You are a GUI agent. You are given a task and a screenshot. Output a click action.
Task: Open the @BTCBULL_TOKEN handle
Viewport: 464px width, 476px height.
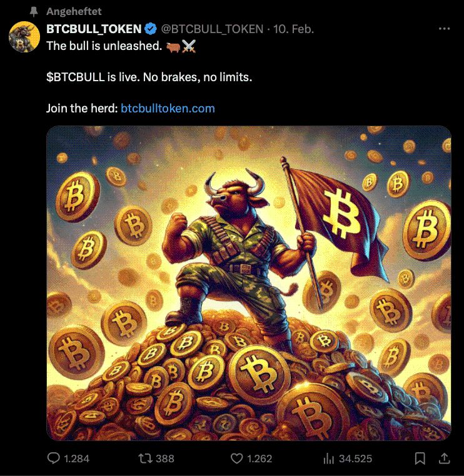click(x=212, y=29)
